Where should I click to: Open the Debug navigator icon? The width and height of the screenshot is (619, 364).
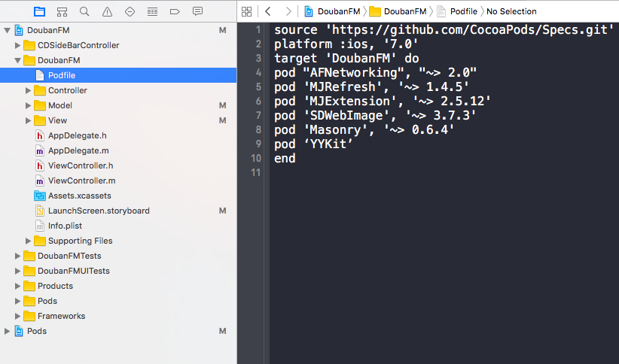tap(152, 12)
